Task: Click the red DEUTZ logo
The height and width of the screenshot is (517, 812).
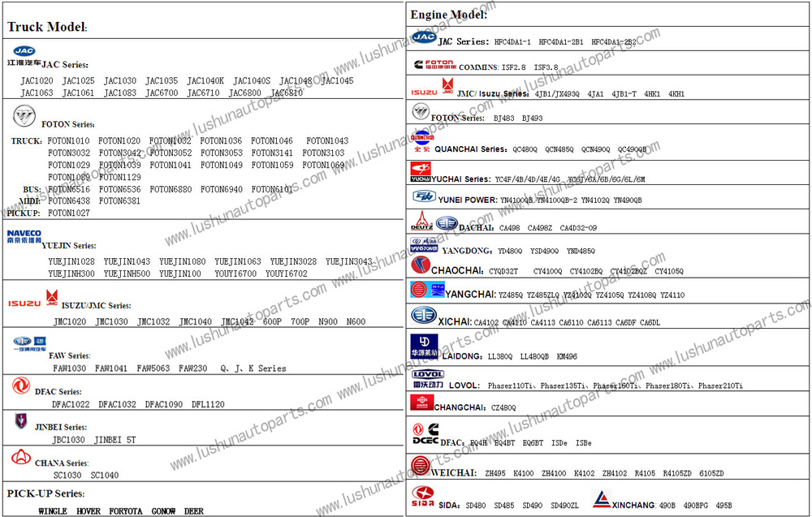Action: pyautogui.click(x=421, y=221)
